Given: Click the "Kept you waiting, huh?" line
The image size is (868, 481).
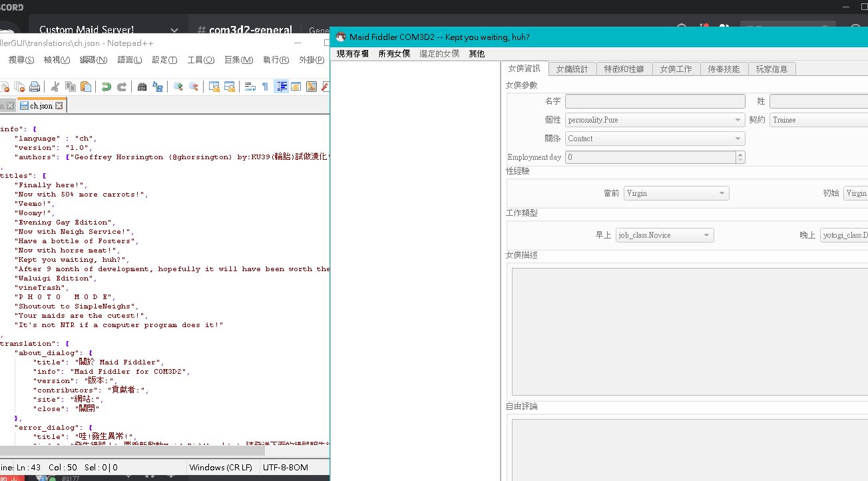Looking at the screenshot, I should point(73,260).
